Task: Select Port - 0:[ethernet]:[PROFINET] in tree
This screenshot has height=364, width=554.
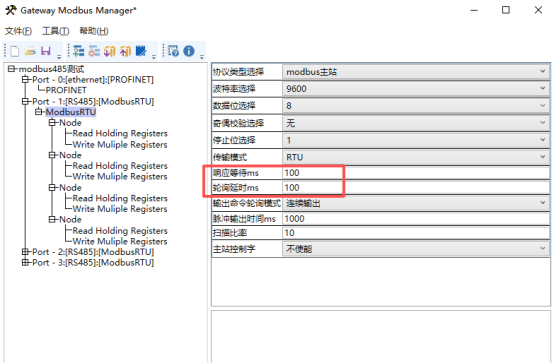Action: (93, 80)
